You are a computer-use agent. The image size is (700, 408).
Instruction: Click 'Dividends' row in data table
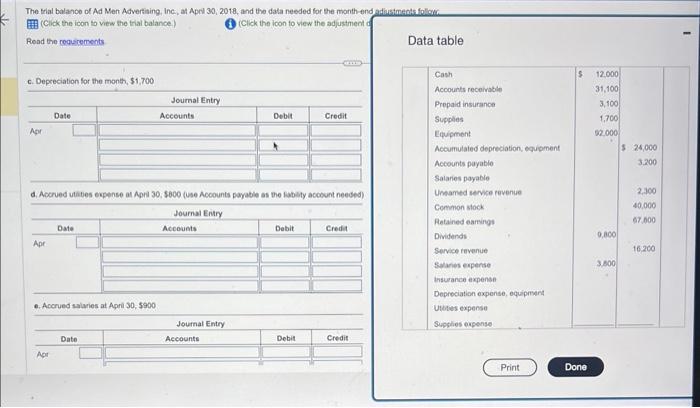pos(450,236)
